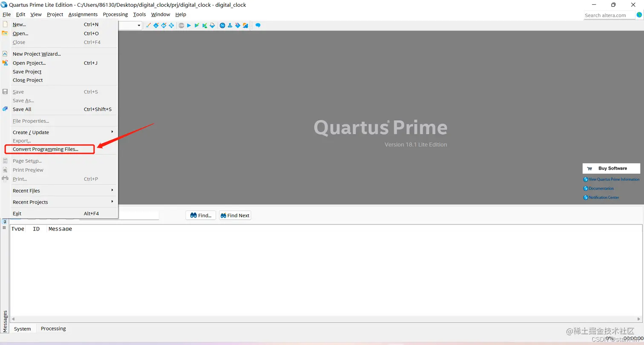Image resolution: width=644 pixels, height=345 pixels.
Task: Open View Quartus Prime Information link
Action: point(611,179)
